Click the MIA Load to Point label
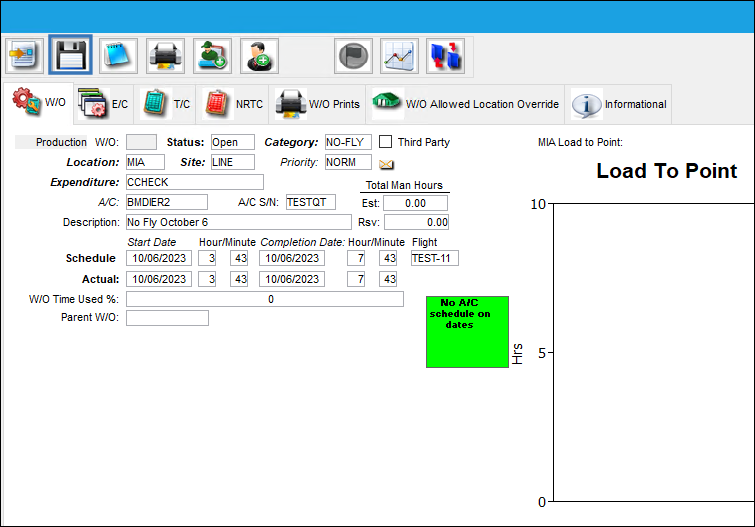 (x=580, y=142)
